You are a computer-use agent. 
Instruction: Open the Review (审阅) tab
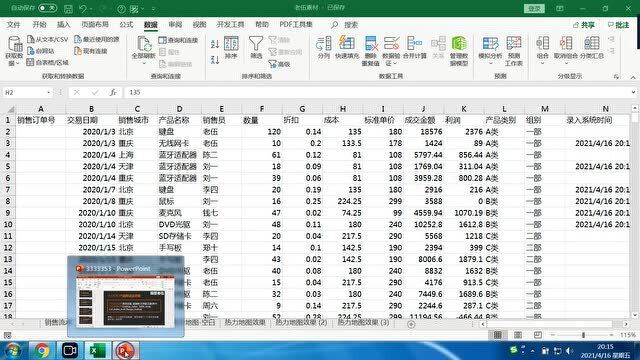coord(175,24)
